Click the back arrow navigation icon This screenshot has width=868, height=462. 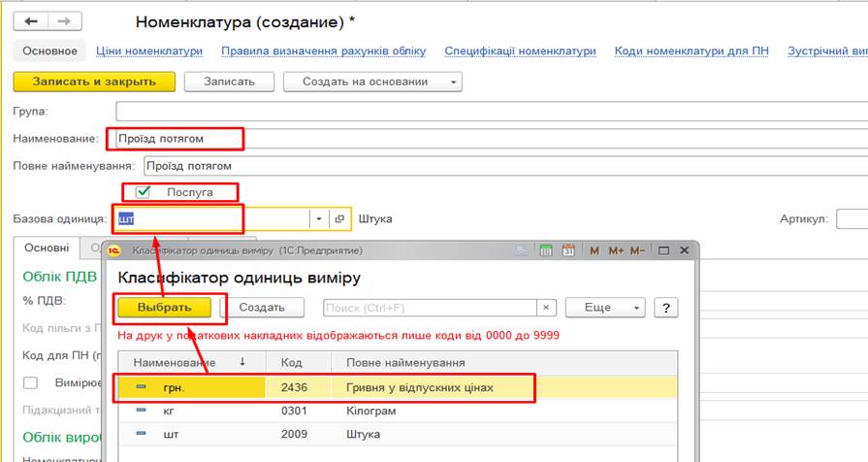pos(31,21)
